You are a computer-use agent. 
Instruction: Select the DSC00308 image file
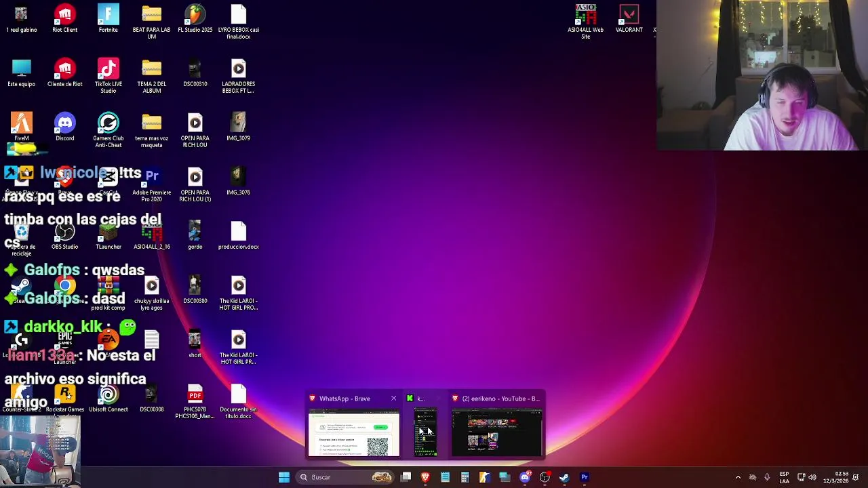[152, 399]
